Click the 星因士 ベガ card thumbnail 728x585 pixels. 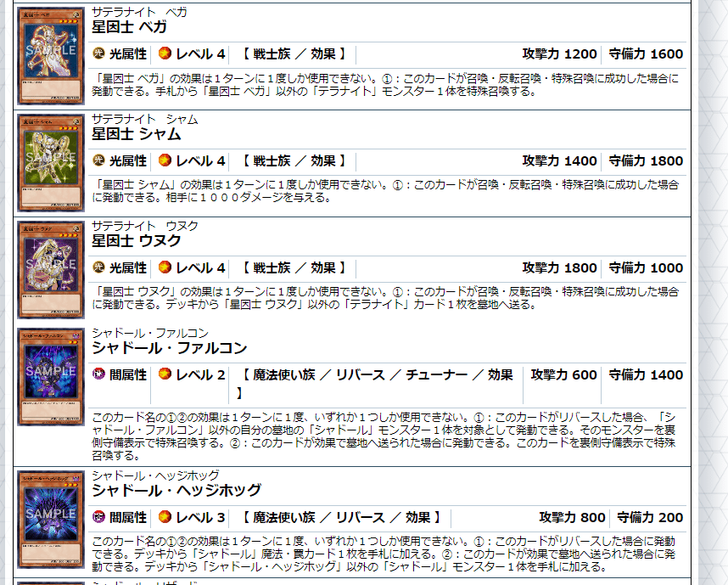point(51,56)
